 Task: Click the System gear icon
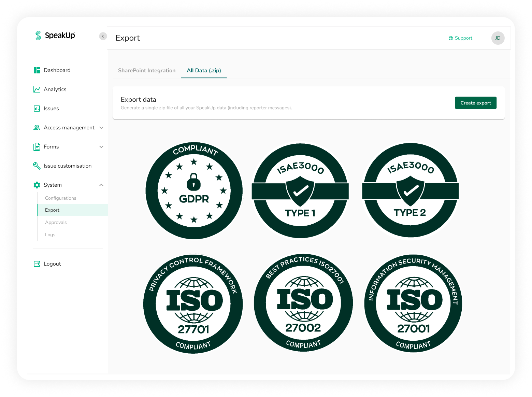pyautogui.click(x=37, y=185)
